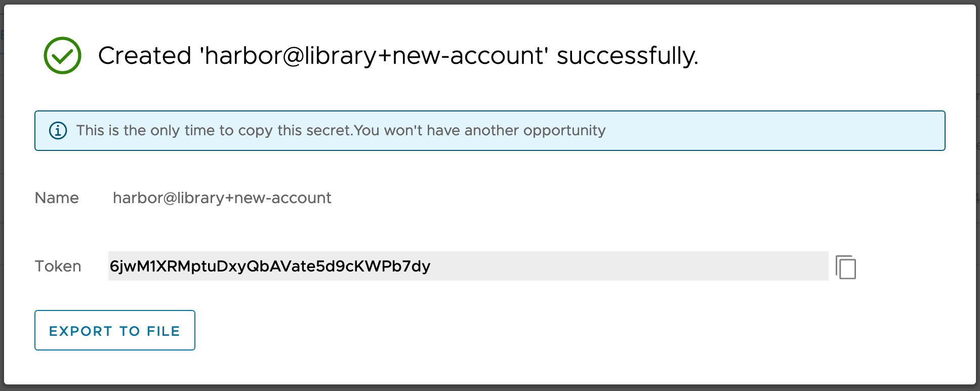Screen dimensions: 980x391
Task: Click the Name label in the dialog
Action: [x=56, y=198]
